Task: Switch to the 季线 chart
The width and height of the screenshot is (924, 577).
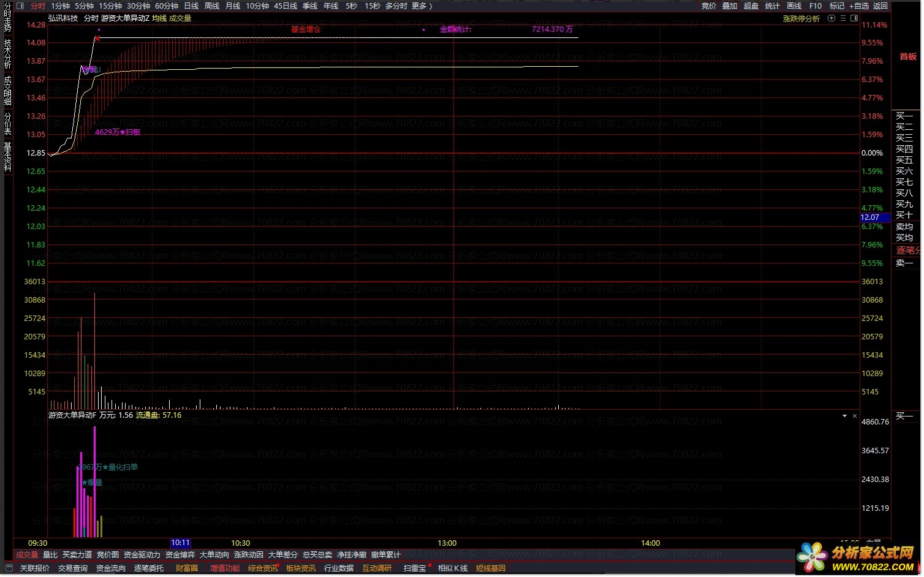Action: 310,6
